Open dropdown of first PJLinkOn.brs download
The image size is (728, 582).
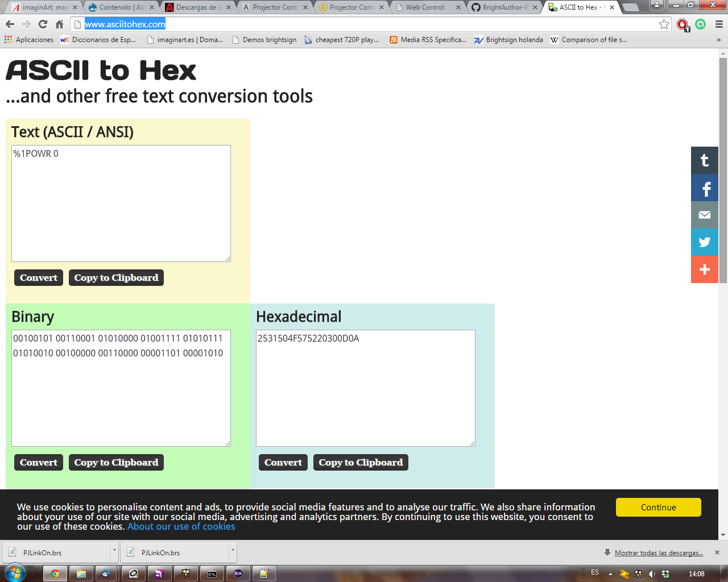(114, 552)
